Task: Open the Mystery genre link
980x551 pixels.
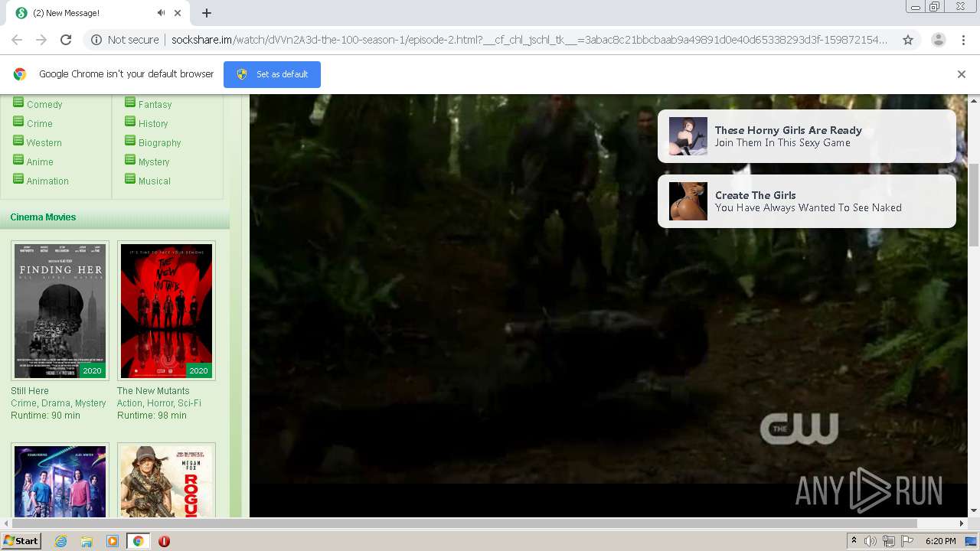Action: pyautogui.click(x=154, y=162)
